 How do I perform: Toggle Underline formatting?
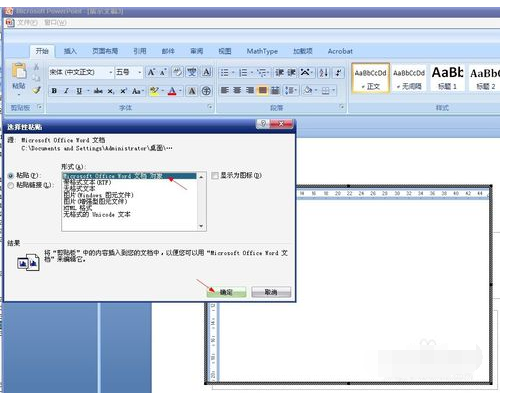(79, 91)
